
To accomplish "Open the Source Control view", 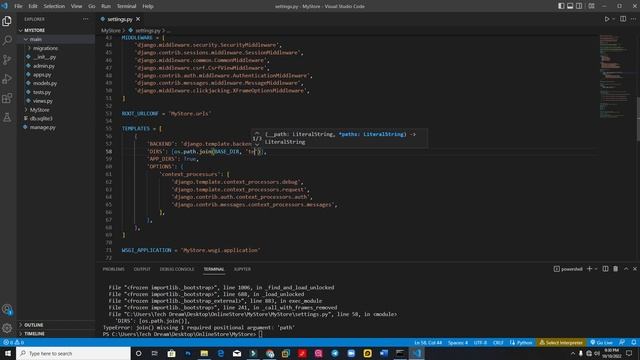I will 7,60.
